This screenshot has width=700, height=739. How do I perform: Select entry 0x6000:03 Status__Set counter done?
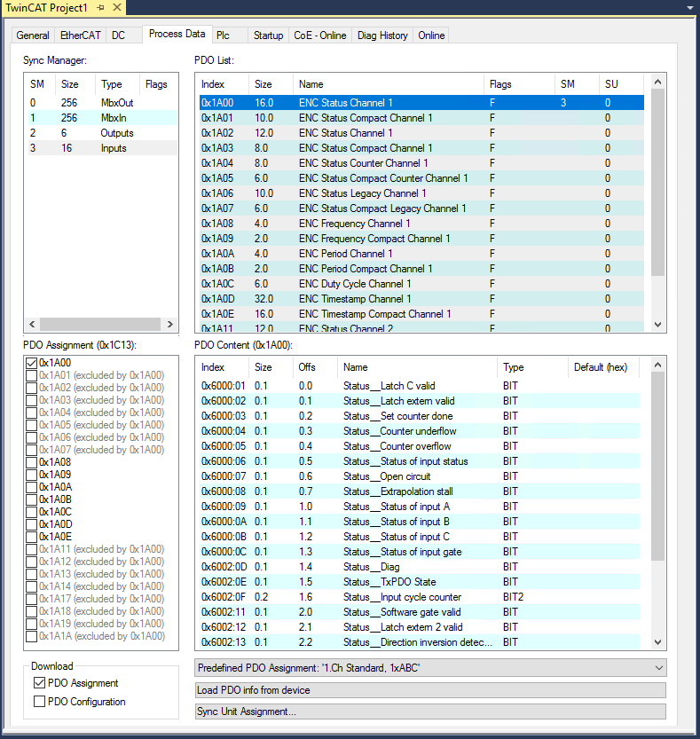[x=419, y=416]
